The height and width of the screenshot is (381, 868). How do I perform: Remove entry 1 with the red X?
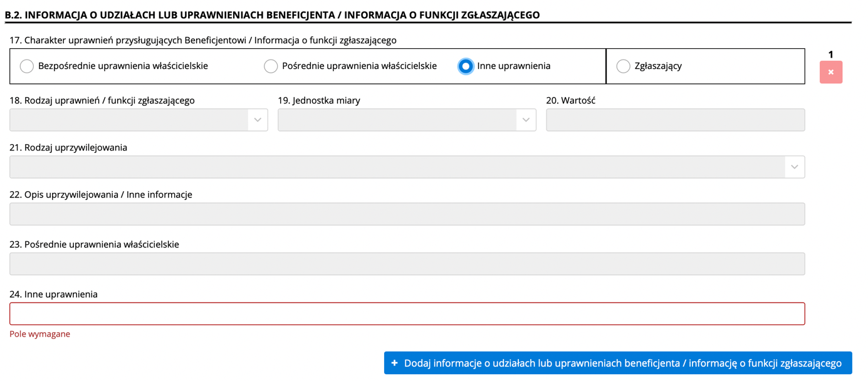[830, 72]
